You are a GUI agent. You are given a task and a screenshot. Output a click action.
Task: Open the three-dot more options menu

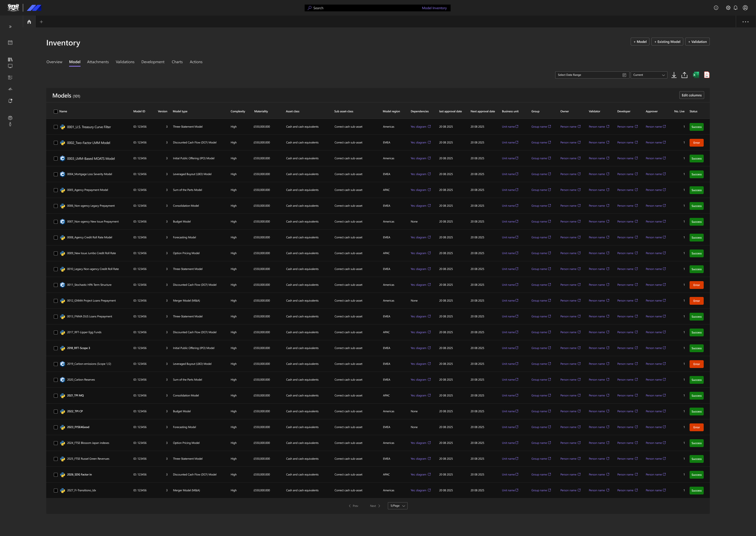(x=745, y=22)
